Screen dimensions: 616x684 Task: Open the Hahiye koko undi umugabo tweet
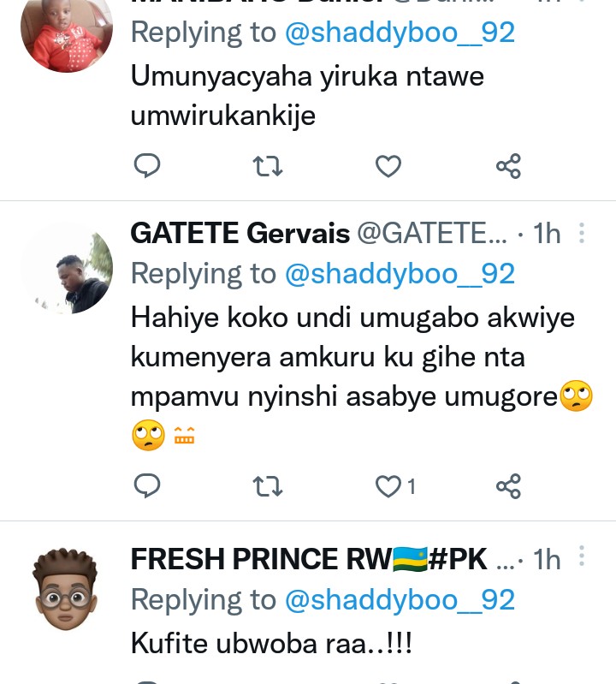click(x=352, y=356)
